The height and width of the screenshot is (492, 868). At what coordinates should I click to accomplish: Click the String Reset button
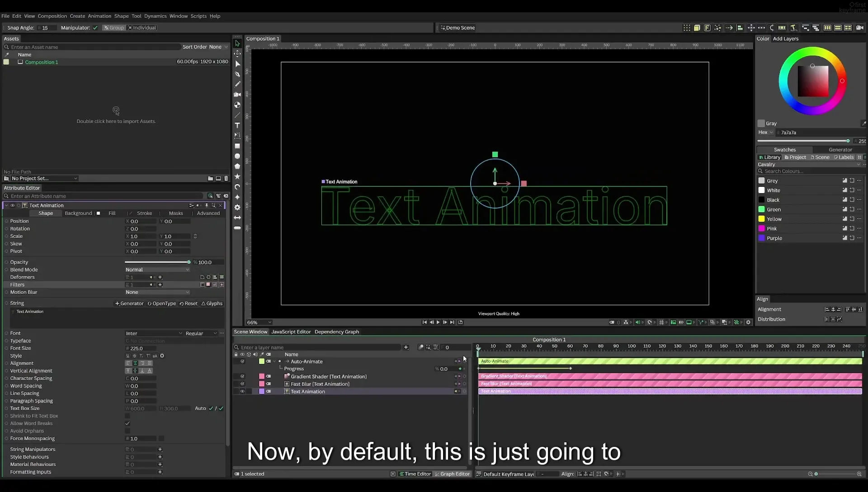coord(189,303)
